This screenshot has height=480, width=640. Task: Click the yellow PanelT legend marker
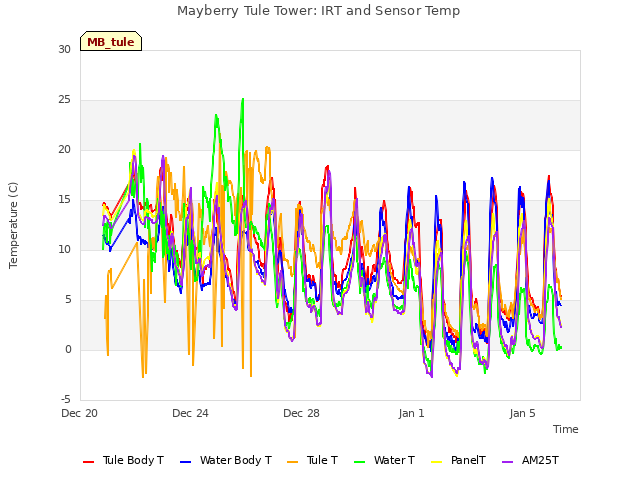tap(436, 462)
